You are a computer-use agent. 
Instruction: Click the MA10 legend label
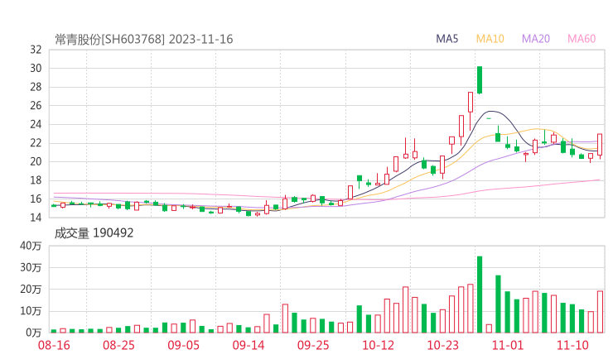point(490,39)
